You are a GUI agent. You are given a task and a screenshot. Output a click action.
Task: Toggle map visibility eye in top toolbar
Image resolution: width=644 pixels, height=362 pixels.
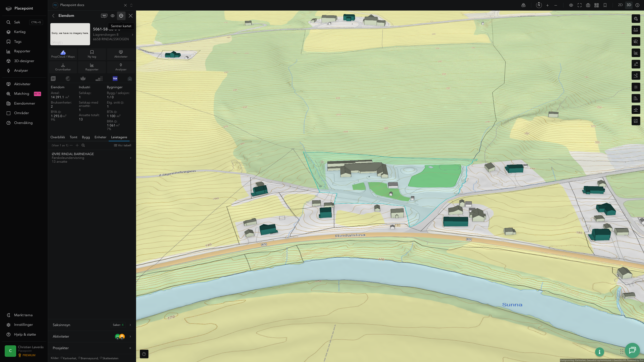571,5
